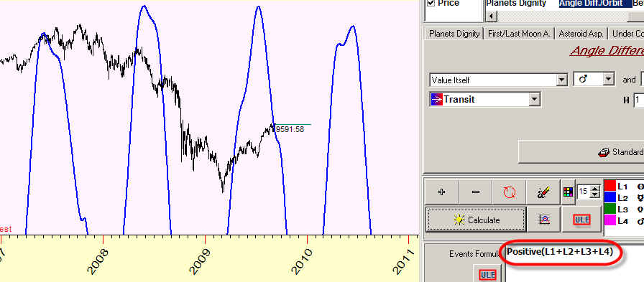
Task: Pick the blue L2 color swatch
Action: pos(609,197)
